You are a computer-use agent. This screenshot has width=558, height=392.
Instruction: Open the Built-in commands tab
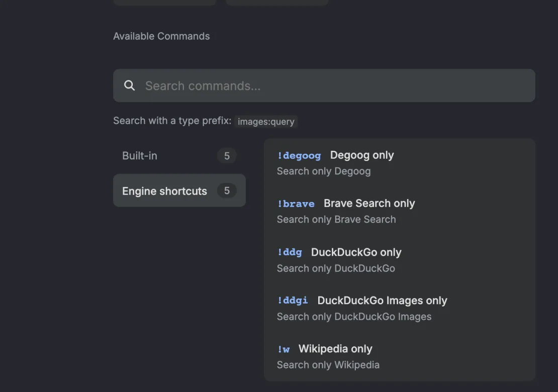pyautogui.click(x=179, y=155)
